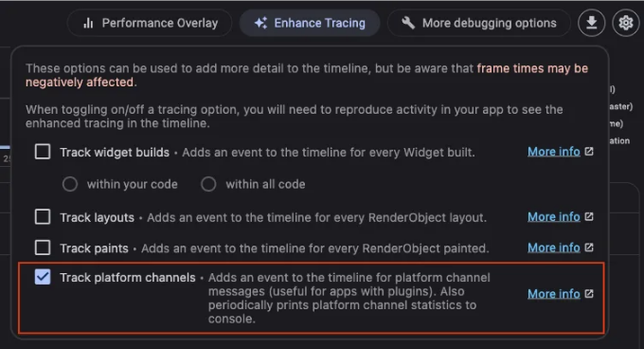644x349 pixels.
Task: Click the wrench icon for debugging options
Action: pyautogui.click(x=408, y=23)
